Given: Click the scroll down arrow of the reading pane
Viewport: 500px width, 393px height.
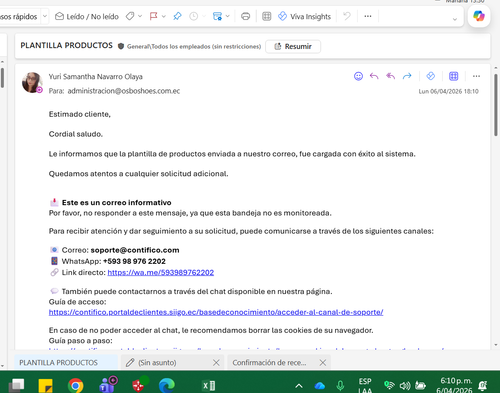Looking at the screenshot, I should pos(496,345).
